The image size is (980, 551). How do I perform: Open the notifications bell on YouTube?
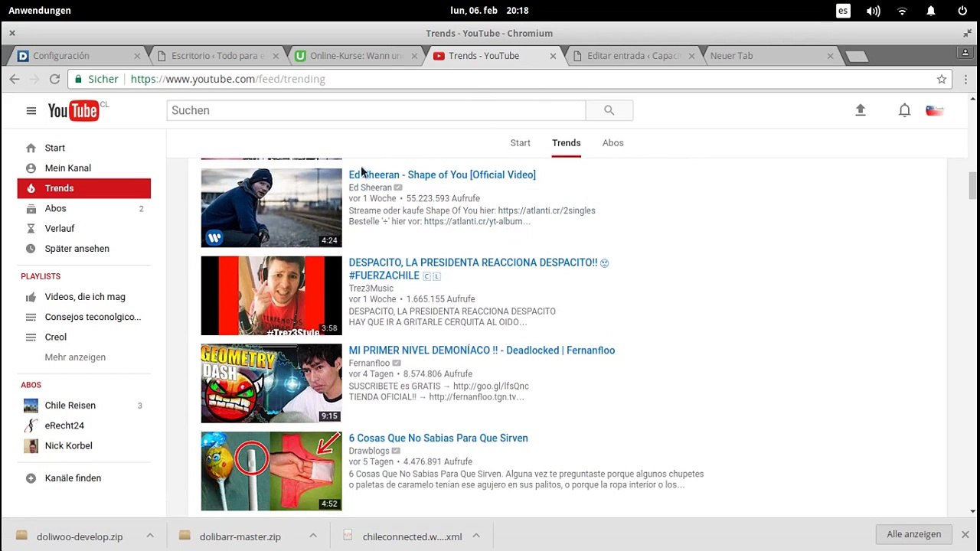tap(904, 110)
